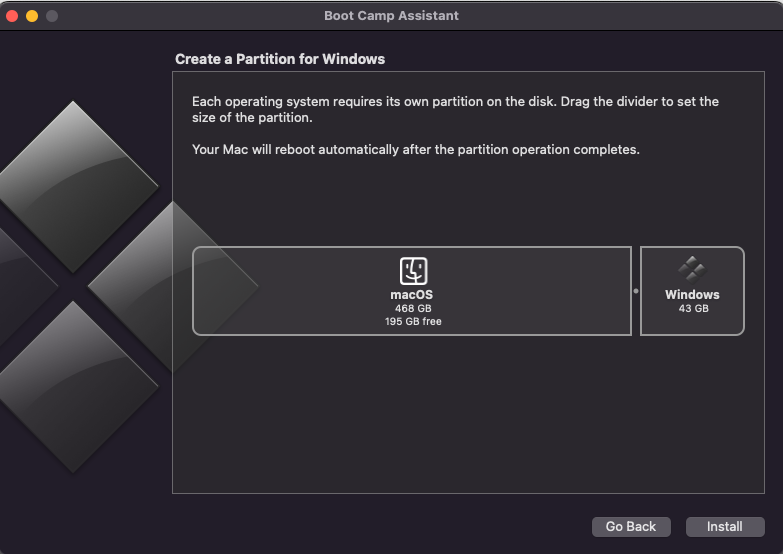Click the Go Back button
The height and width of the screenshot is (554, 783).
click(x=631, y=527)
